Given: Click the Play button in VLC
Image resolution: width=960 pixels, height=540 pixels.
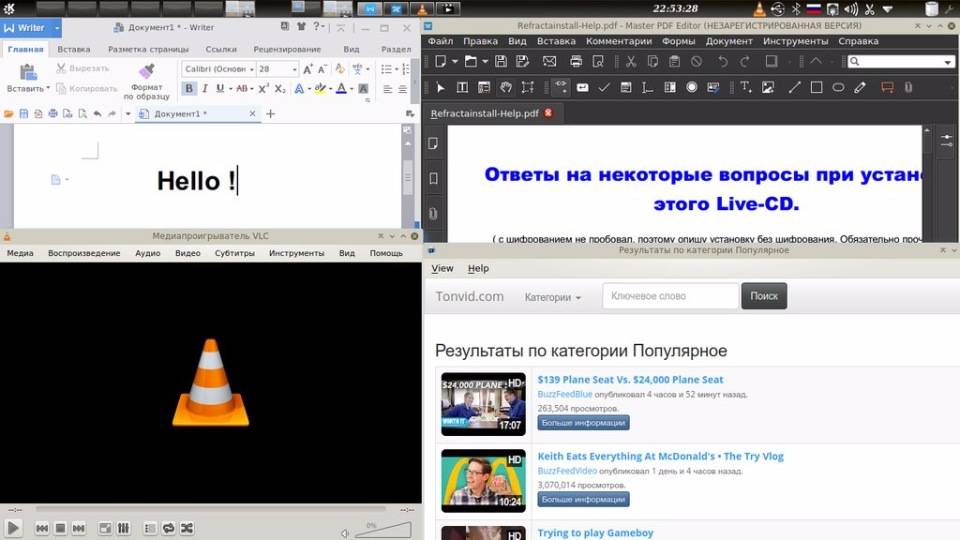Looking at the screenshot, I should 13,527.
